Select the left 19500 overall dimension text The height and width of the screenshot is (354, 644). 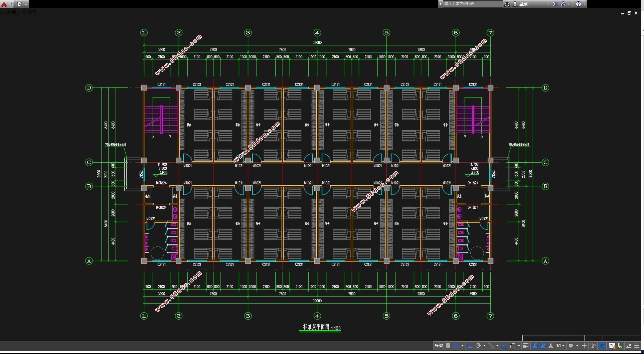tap(99, 174)
